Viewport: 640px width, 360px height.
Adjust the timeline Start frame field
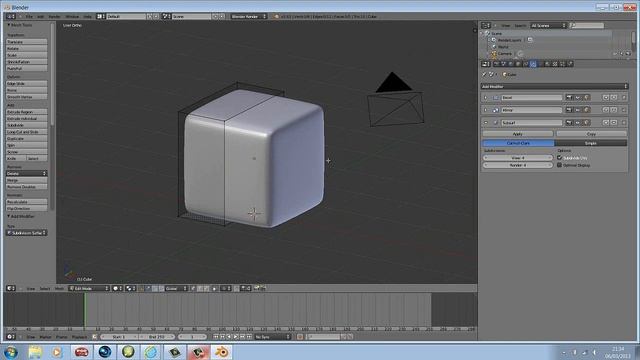[x=119, y=337]
